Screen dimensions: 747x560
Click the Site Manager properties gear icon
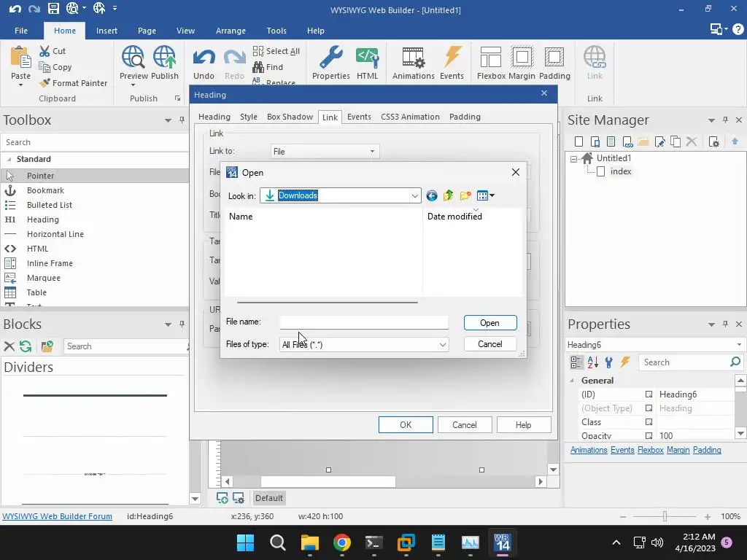click(713, 142)
